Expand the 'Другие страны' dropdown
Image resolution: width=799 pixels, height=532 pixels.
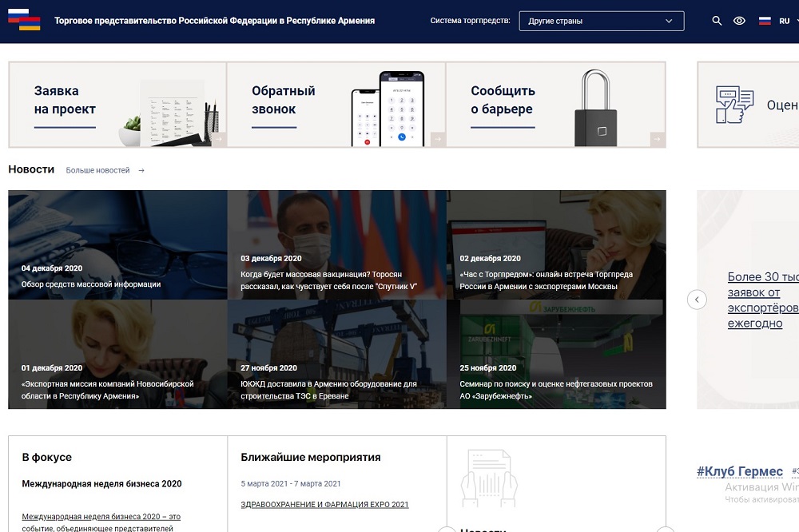[x=602, y=21]
